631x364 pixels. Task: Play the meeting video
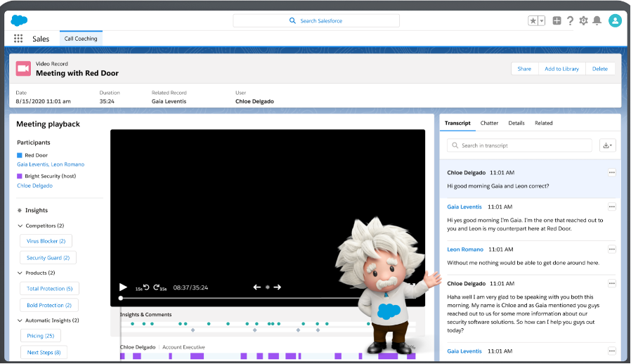coord(123,287)
